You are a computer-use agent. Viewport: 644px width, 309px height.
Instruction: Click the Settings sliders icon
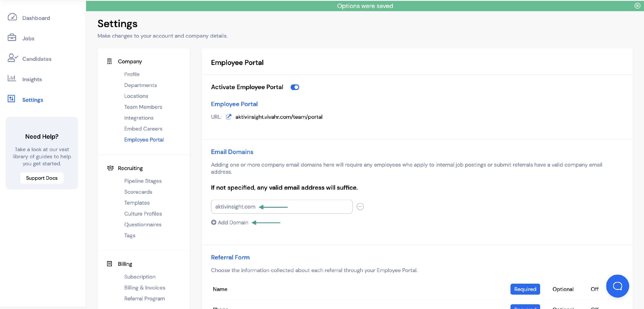11,99
